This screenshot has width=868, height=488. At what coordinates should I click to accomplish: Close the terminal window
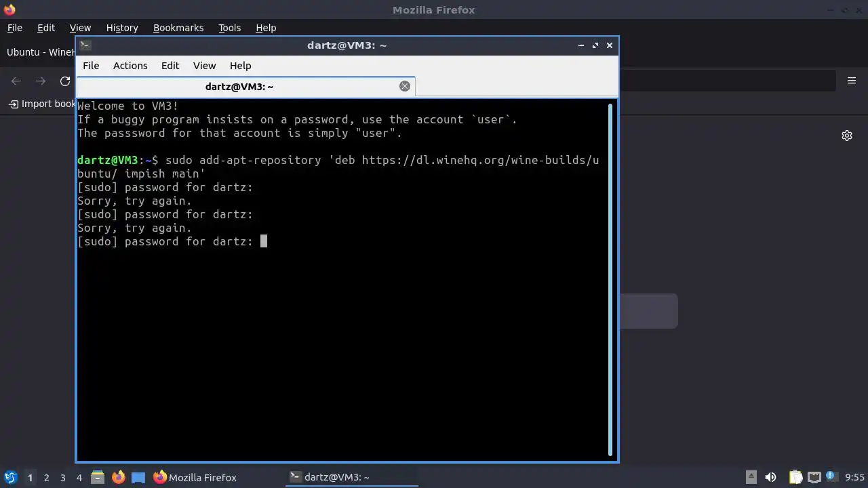click(x=610, y=45)
